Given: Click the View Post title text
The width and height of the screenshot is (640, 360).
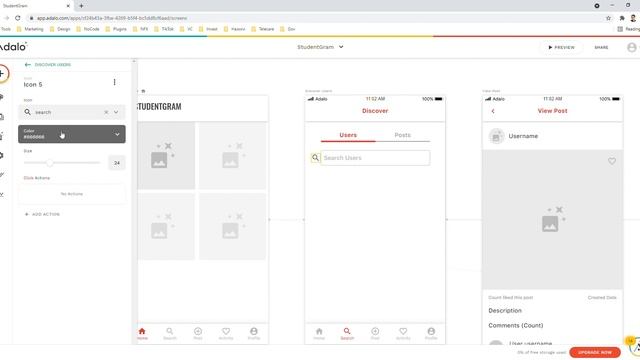Looking at the screenshot, I should [552, 111].
